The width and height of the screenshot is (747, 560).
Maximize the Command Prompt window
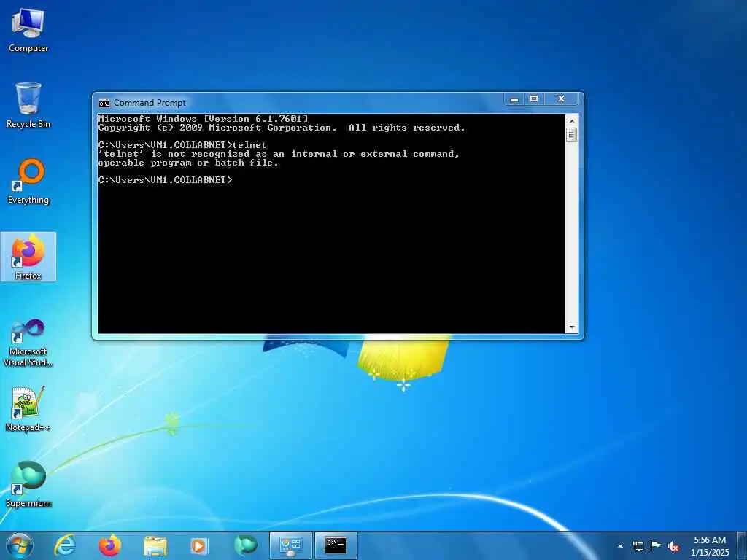534,99
